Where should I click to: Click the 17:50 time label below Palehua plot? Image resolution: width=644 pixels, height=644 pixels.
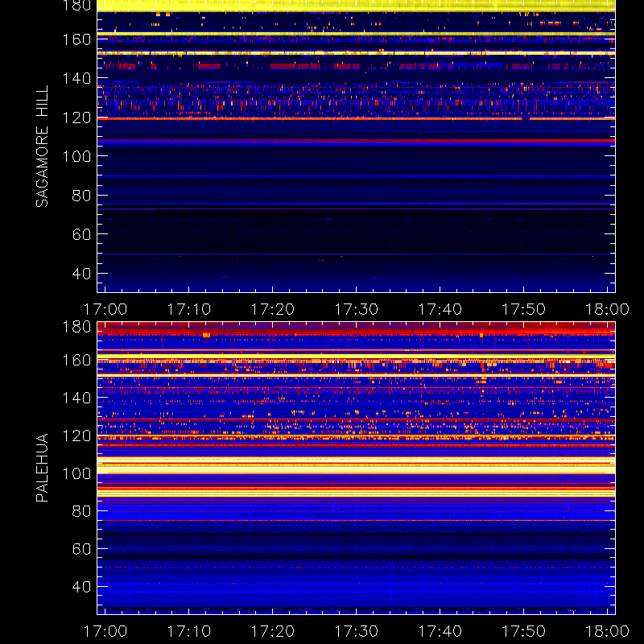tap(524, 631)
